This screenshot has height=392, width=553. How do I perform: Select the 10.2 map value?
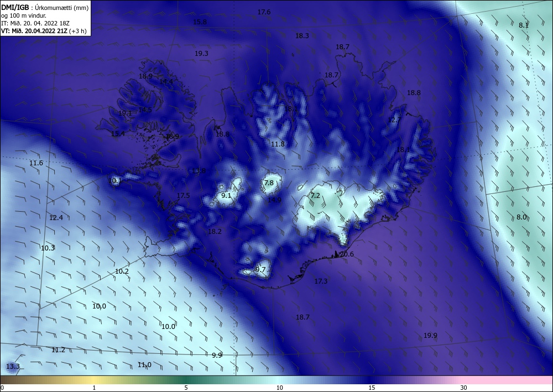click(122, 271)
